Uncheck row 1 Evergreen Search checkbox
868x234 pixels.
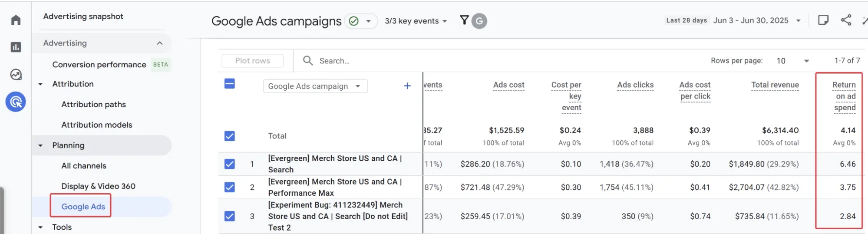(x=230, y=164)
